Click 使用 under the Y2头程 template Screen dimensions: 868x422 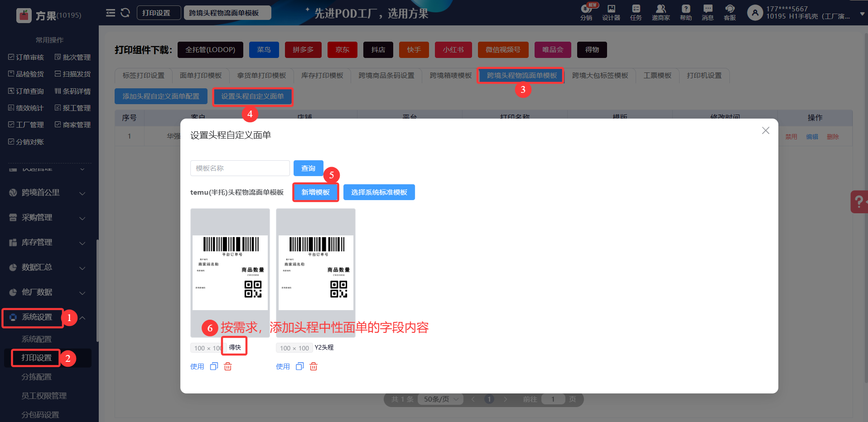click(x=283, y=366)
